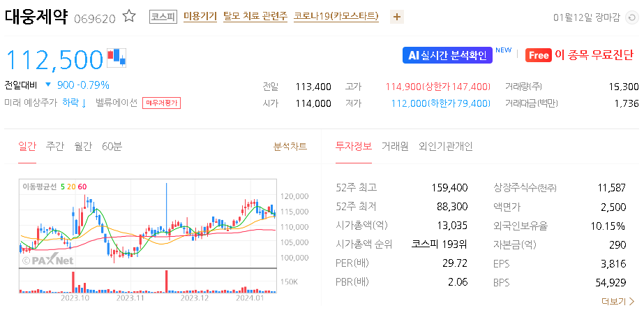Click the BPS value 54,929
This screenshot has width=644, height=315.
tap(611, 282)
